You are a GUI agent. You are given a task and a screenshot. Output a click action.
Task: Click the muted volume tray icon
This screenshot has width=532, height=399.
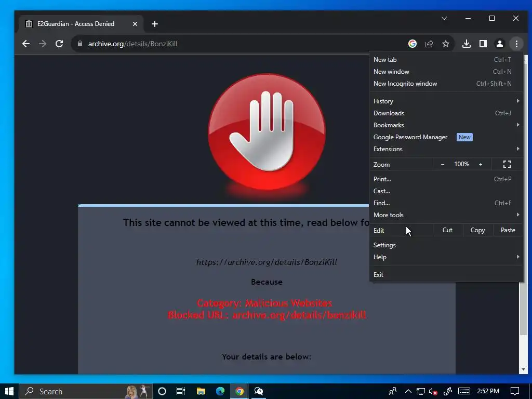coord(433,391)
